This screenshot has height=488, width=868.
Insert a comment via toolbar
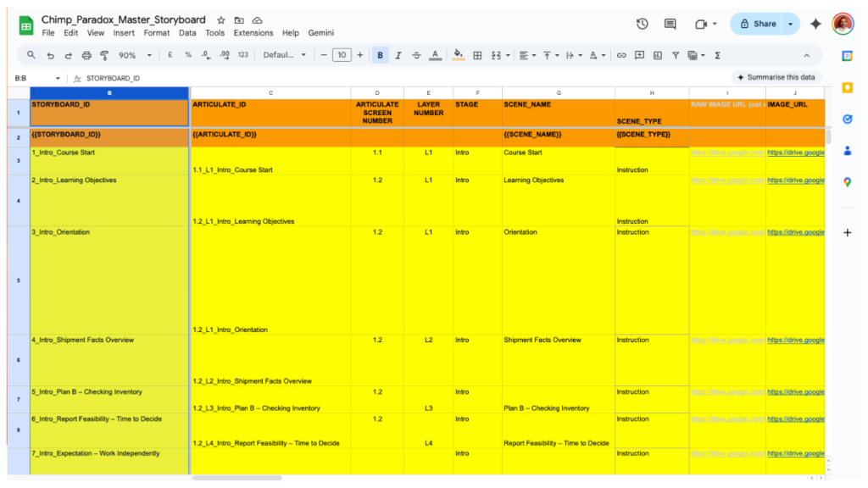[x=639, y=55]
